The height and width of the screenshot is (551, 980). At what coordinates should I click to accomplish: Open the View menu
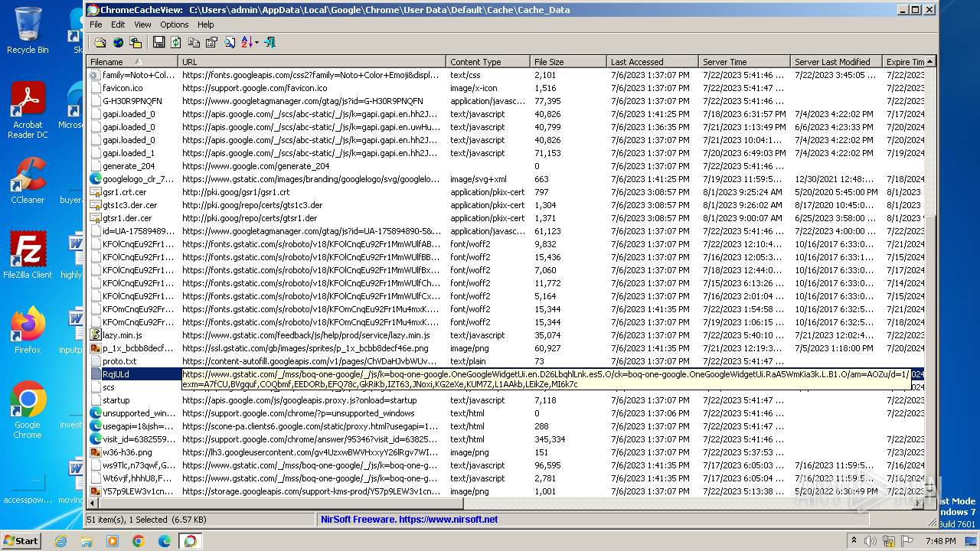click(142, 24)
